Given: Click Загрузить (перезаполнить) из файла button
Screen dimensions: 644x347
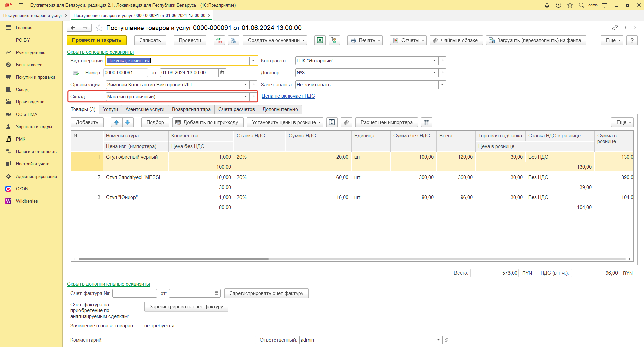Looking at the screenshot, I should [x=536, y=40].
